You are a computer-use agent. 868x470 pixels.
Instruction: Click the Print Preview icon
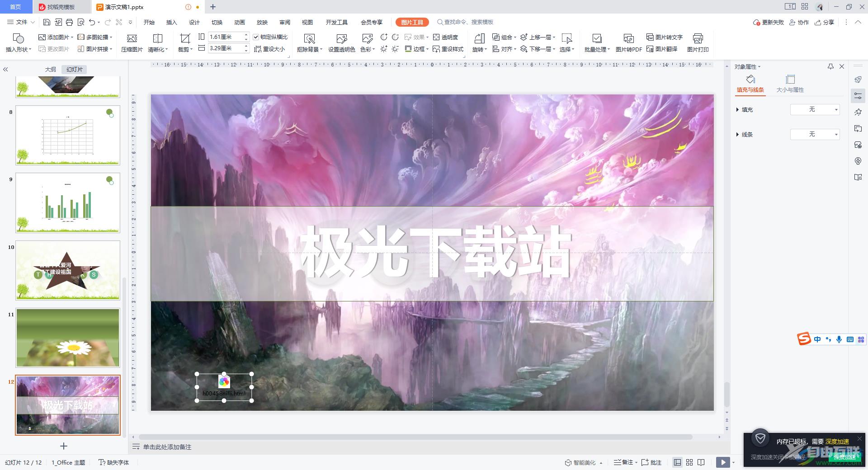[81, 22]
